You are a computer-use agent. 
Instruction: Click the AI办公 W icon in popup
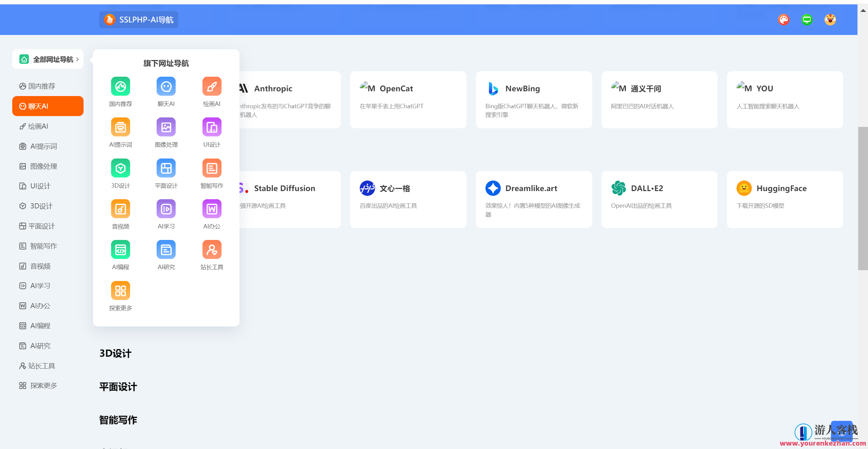point(212,209)
